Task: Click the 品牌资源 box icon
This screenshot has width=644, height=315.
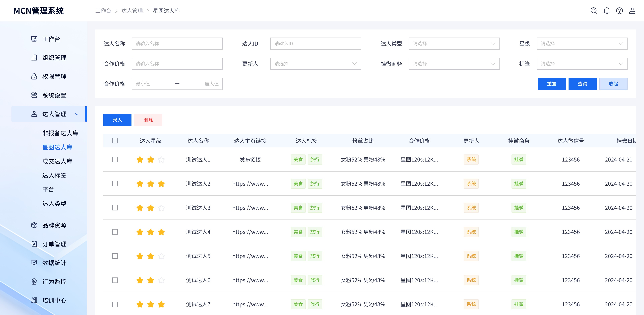Action: tap(34, 225)
